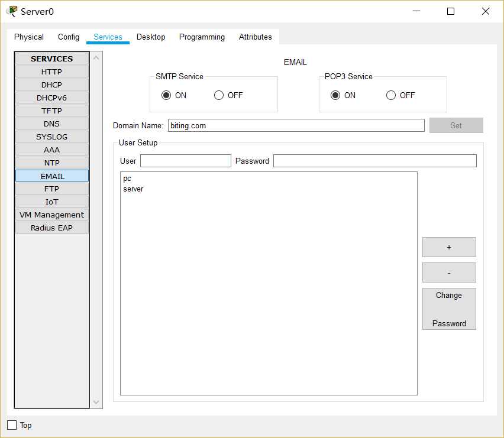Open the Config tab
The height and width of the screenshot is (438, 504).
click(x=69, y=37)
